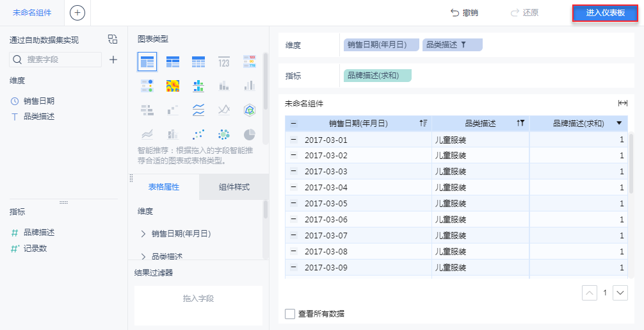Collapse the 2017-03-01 row
This screenshot has width=644, height=330.
tap(294, 140)
